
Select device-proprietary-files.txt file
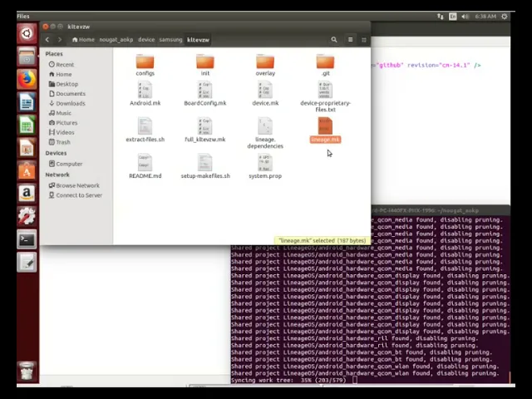click(325, 96)
